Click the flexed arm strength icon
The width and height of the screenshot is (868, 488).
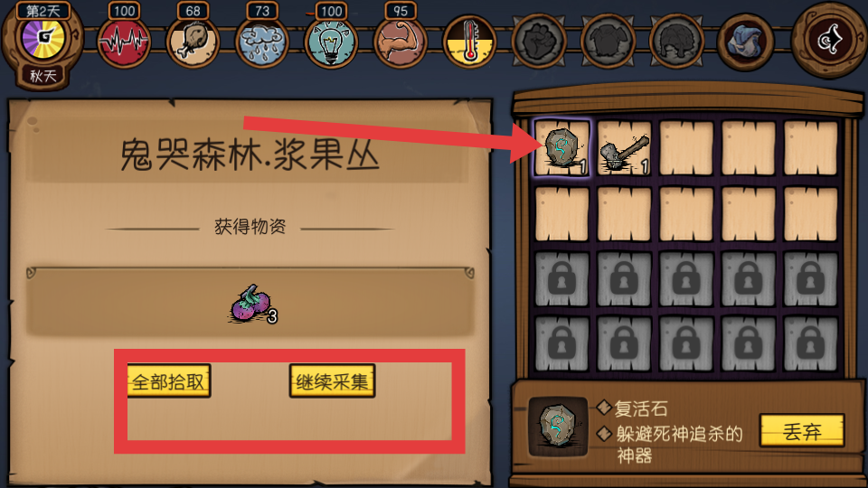coord(401,42)
